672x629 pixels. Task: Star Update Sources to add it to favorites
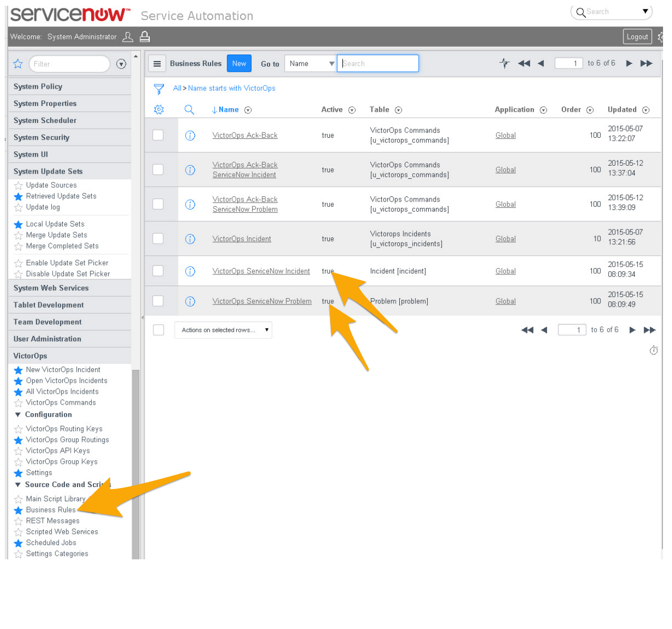click(x=18, y=185)
